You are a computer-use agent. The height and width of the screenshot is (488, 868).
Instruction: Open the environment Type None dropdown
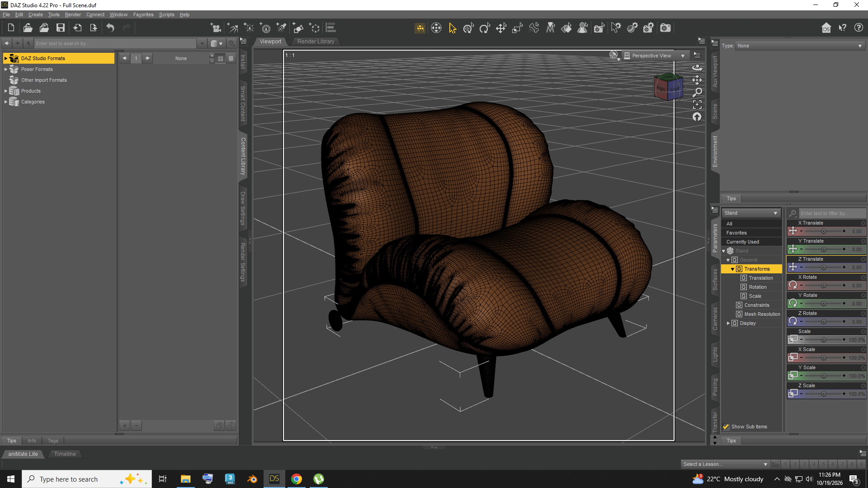(x=800, y=46)
